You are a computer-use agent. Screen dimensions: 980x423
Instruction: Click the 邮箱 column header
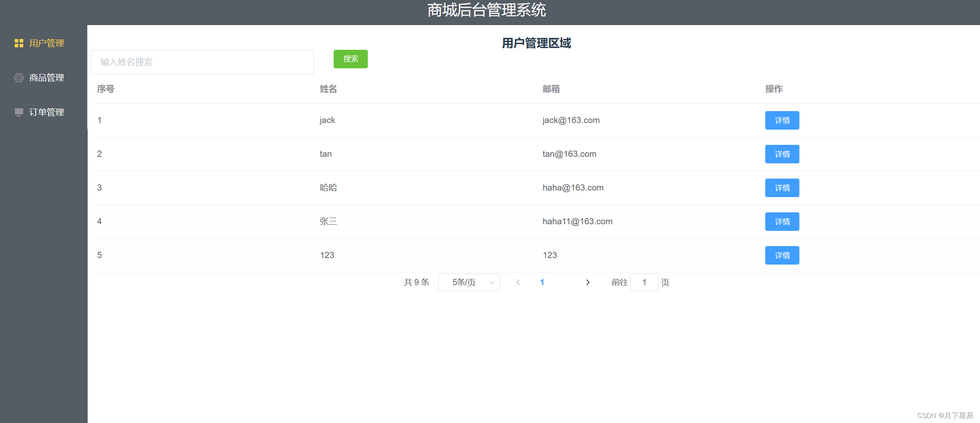click(551, 89)
